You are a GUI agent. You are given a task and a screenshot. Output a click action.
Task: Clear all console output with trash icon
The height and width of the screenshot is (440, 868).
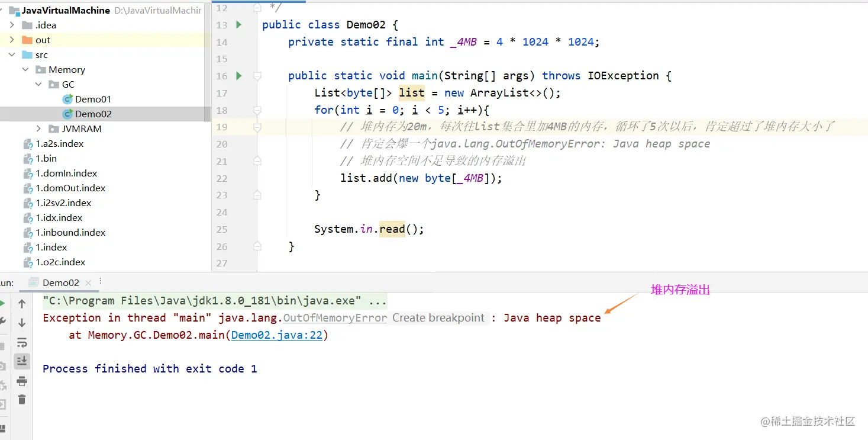pos(22,400)
